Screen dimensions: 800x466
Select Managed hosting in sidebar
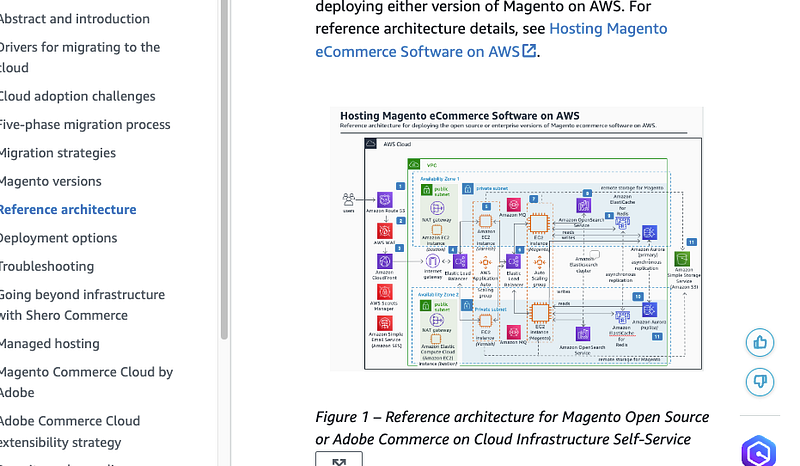coord(49,344)
